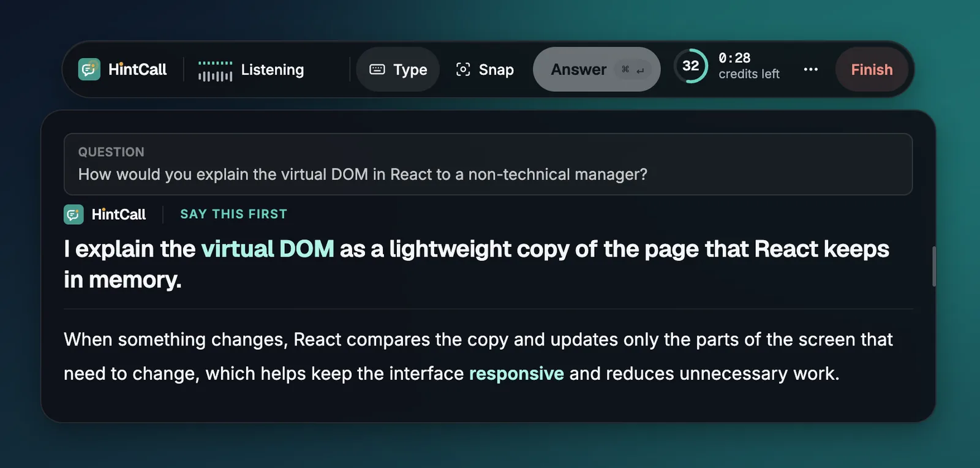Image resolution: width=980 pixels, height=468 pixels.
Task: Click the HintCall logo icon in toolbar
Action: click(89, 69)
